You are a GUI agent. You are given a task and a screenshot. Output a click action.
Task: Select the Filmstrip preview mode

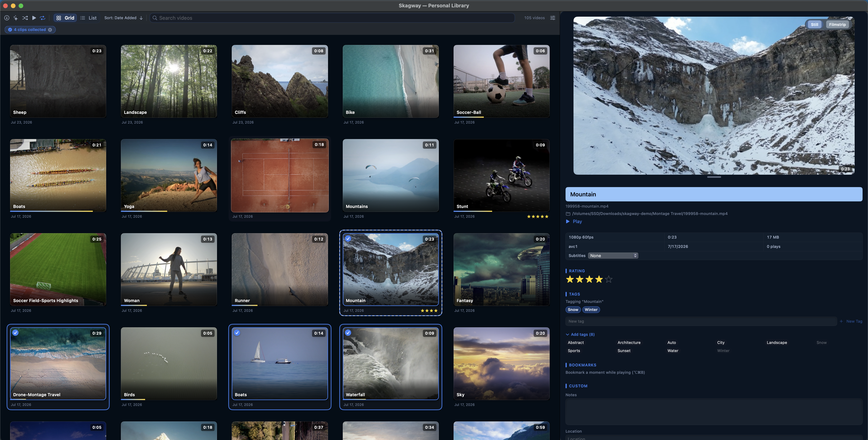[837, 25]
